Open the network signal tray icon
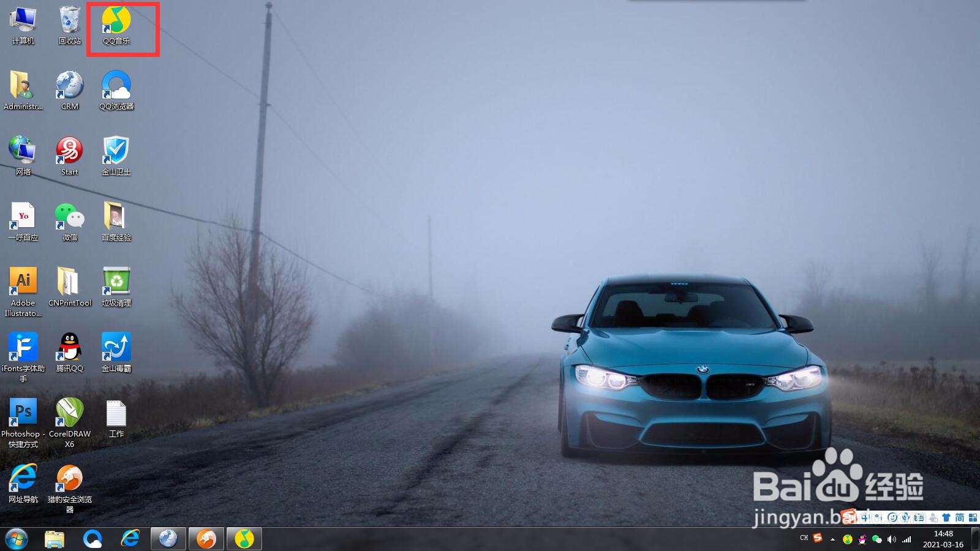The image size is (980, 551). coord(907,539)
